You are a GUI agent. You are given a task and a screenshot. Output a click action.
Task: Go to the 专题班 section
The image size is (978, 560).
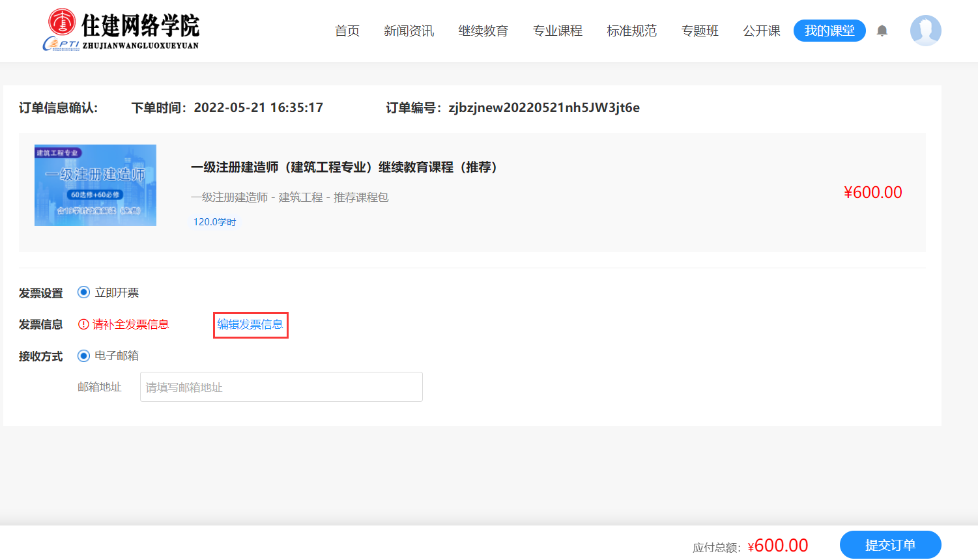tap(700, 31)
